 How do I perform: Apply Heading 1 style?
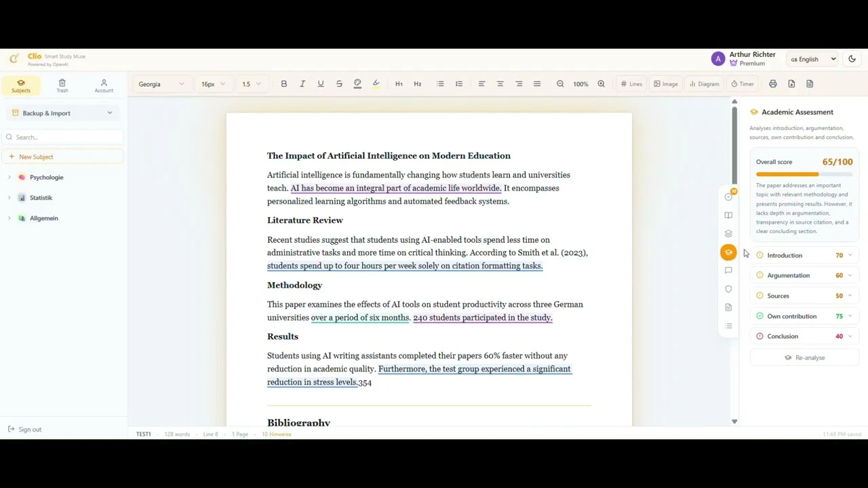tap(399, 84)
